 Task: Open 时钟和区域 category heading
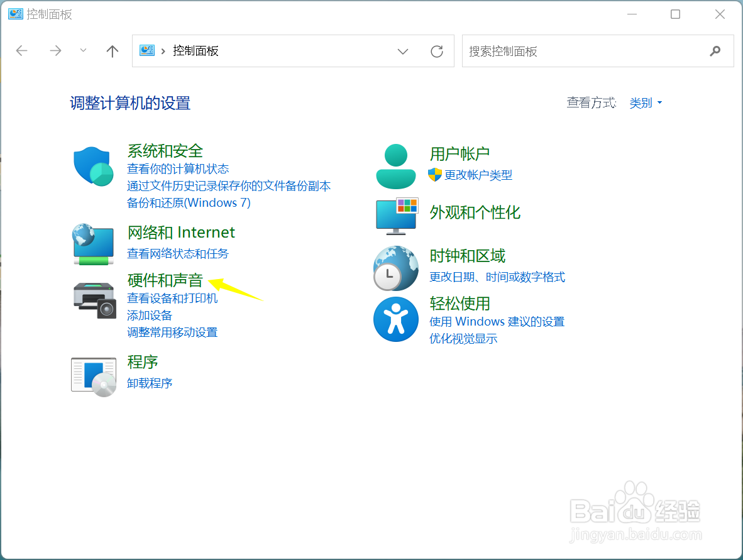coord(467,256)
